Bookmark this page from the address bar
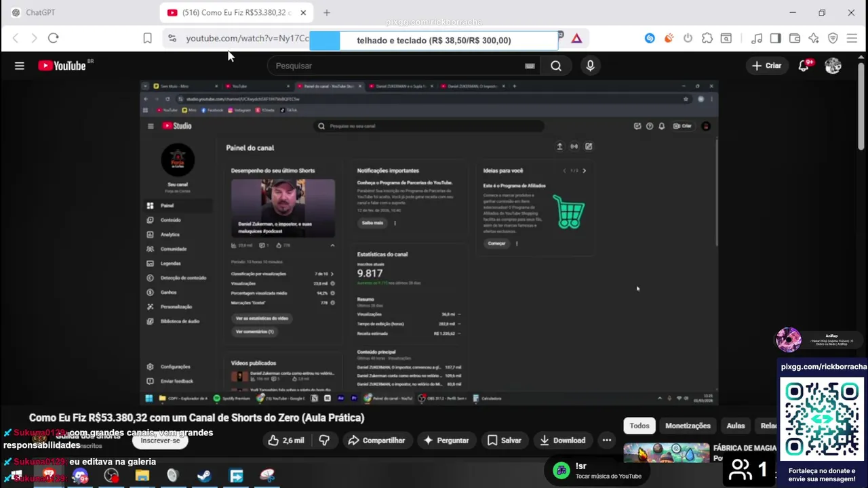Viewport: 868px width, 488px height. (147, 39)
